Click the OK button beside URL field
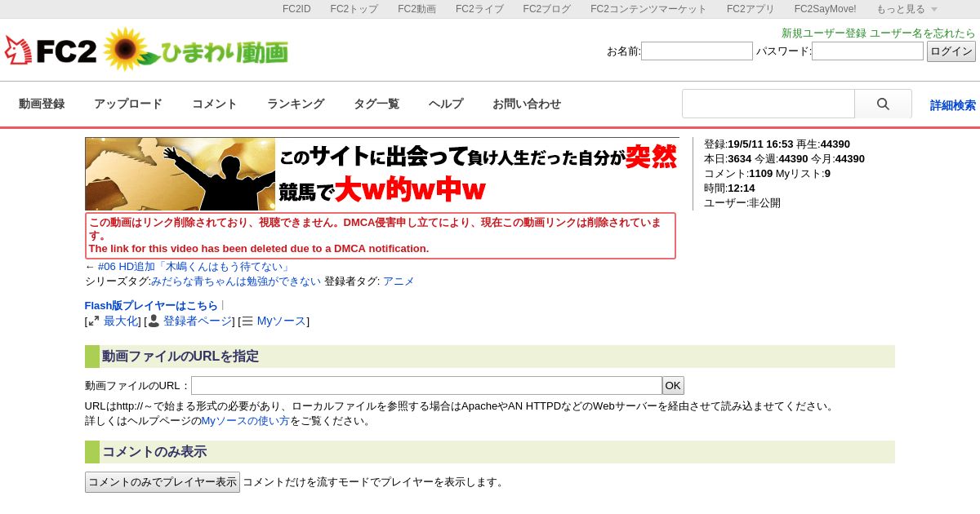This screenshot has height=514, width=980. pos(673,386)
